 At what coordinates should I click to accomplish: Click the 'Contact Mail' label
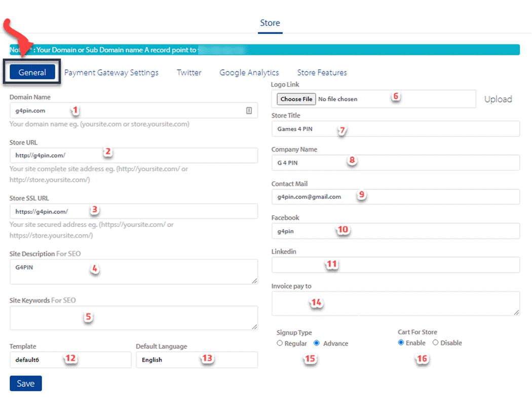coord(289,183)
